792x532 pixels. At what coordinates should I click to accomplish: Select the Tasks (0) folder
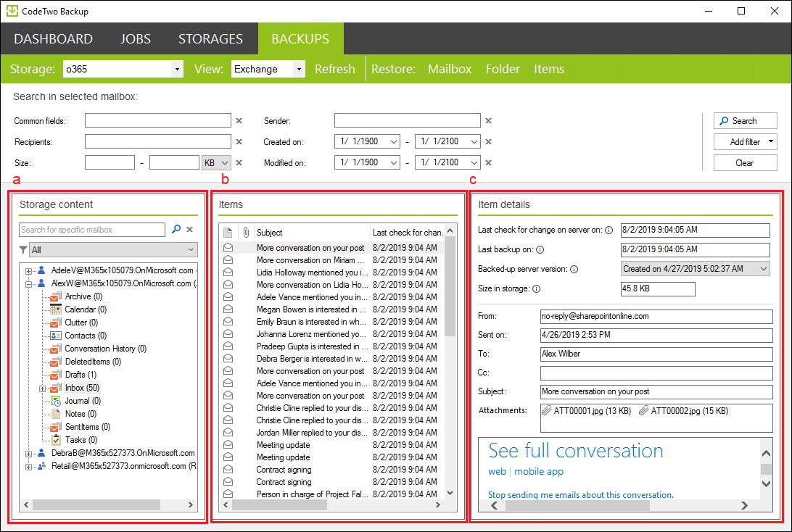[81, 440]
